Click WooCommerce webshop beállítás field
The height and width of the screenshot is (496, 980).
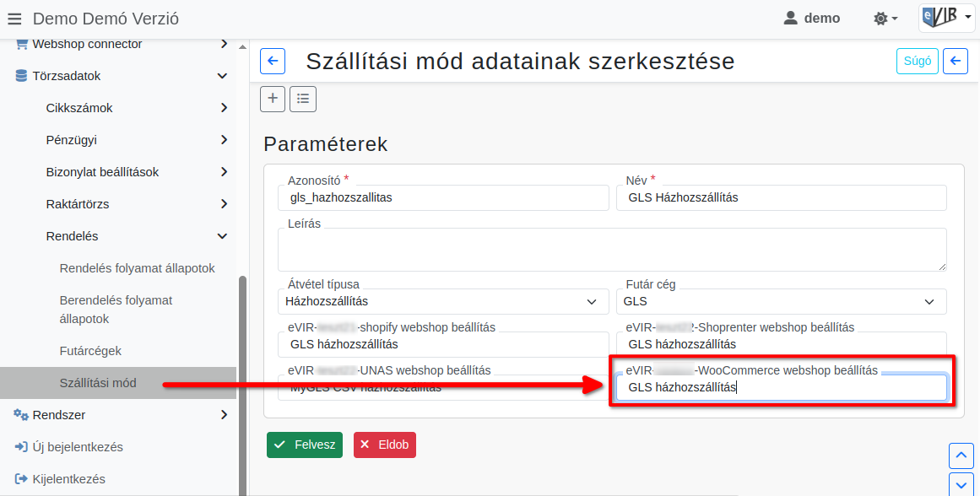pos(782,387)
